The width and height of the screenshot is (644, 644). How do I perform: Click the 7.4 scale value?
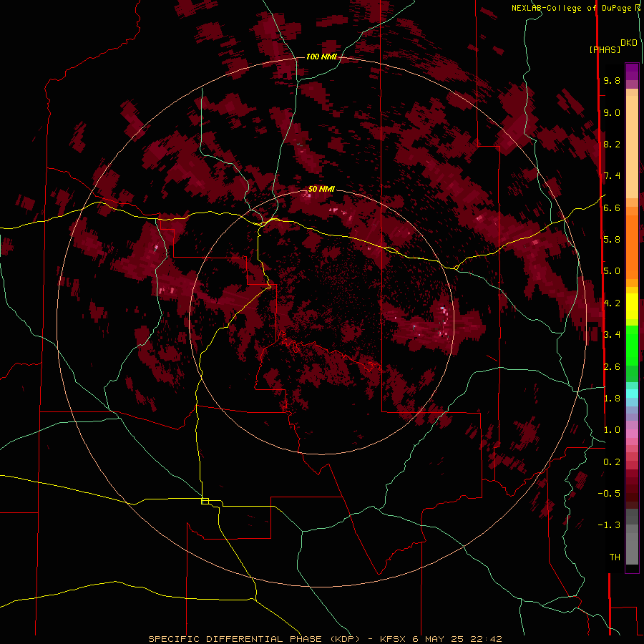(612, 176)
